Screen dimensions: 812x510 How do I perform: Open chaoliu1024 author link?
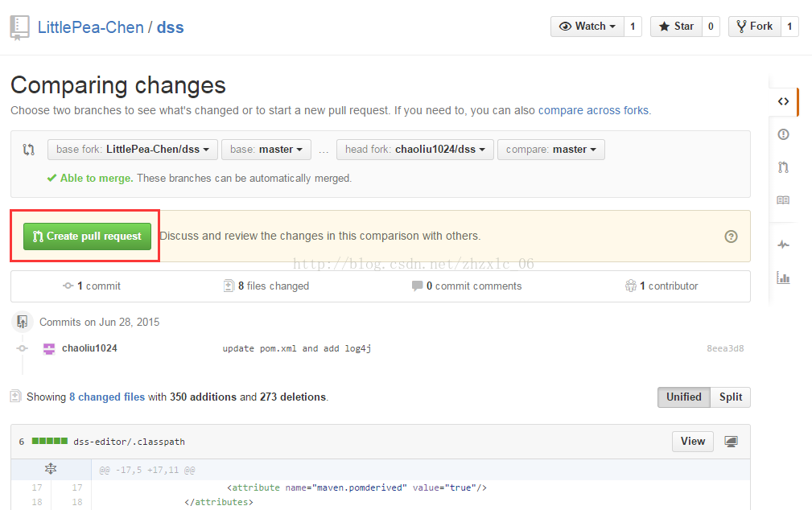click(89, 348)
